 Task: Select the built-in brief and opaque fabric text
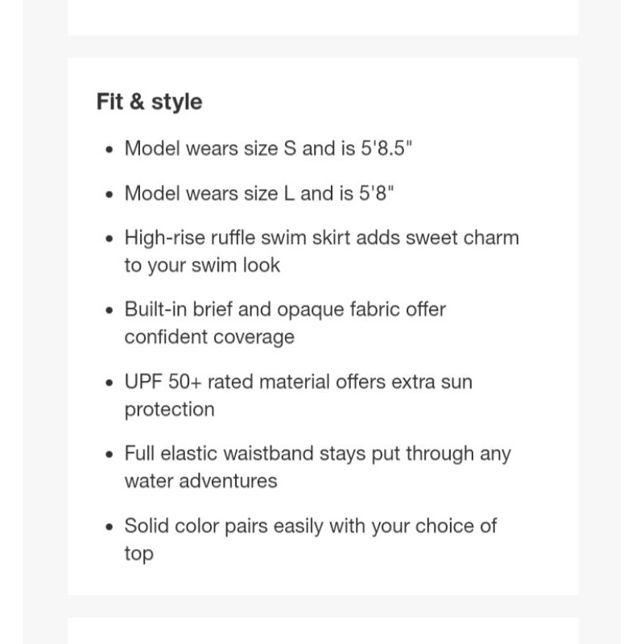tap(284, 323)
